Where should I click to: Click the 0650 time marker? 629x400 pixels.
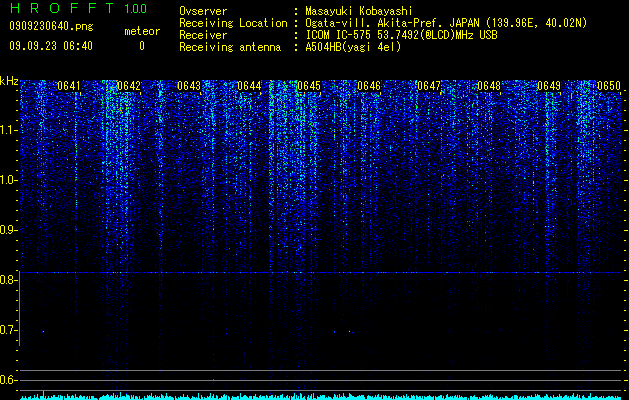(x=609, y=86)
